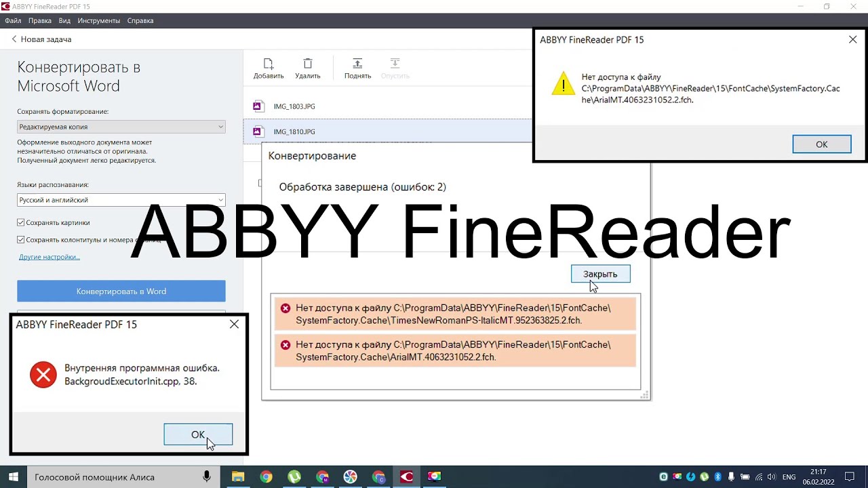
Task: Open the Windows Start menu
Action: pyautogui.click(x=13, y=477)
